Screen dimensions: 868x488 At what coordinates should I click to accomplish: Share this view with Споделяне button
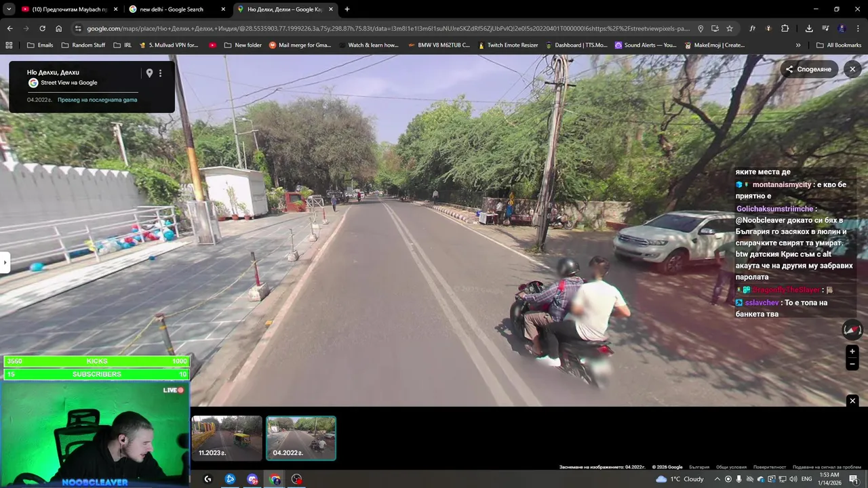[x=808, y=69]
